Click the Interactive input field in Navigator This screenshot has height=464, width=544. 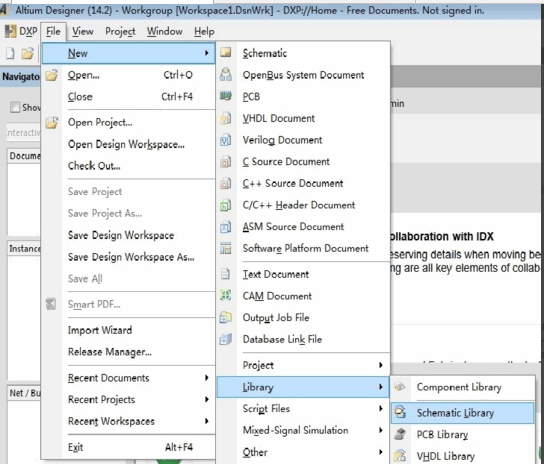(x=24, y=132)
